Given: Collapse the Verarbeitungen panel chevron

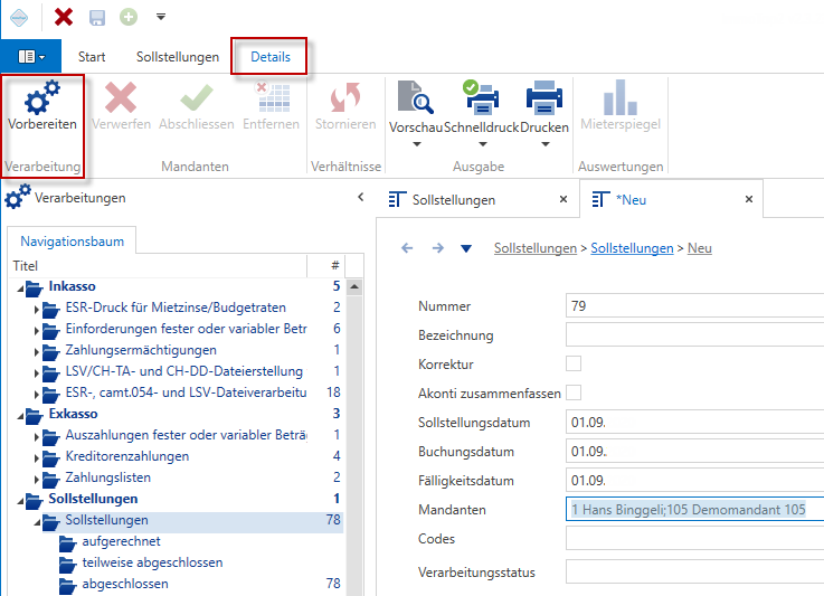Looking at the screenshot, I should tap(360, 197).
